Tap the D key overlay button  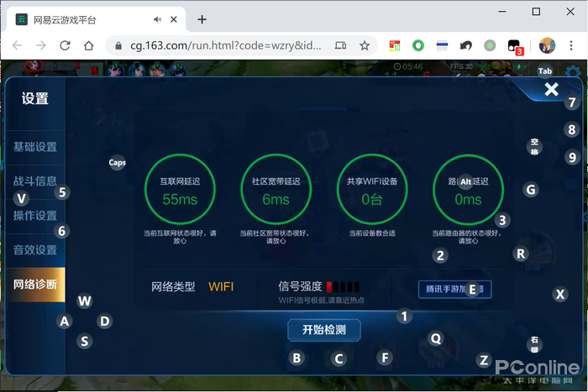click(105, 321)
